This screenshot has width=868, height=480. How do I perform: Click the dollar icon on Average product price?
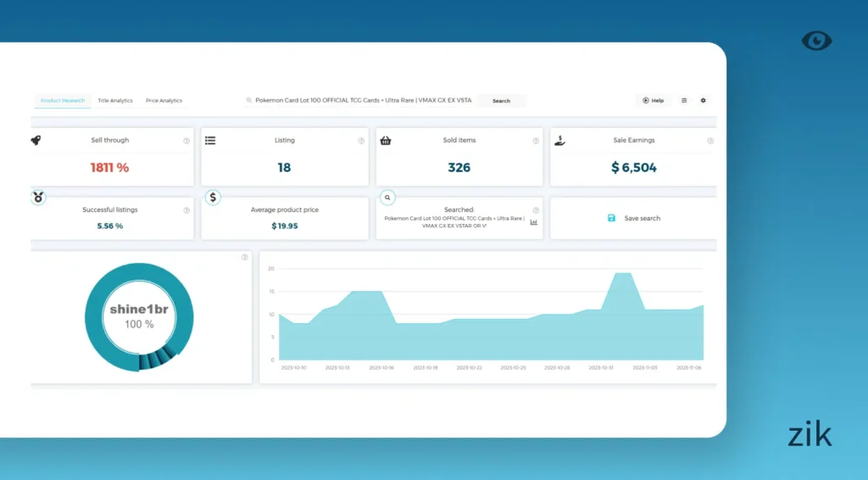pyautogui.click(x=213, y=197)
